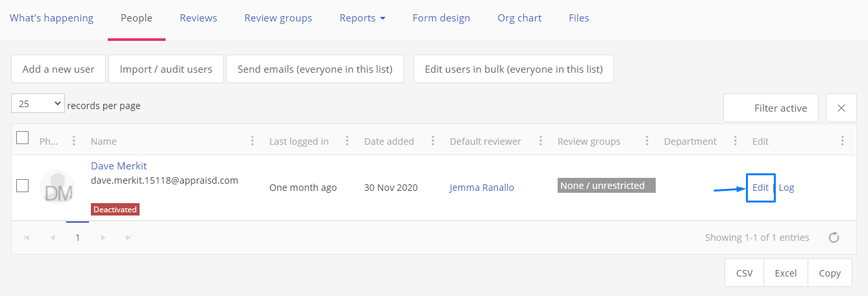
Task: Click Dave Merkit's profile photo avatar
Action: [57, 188]
